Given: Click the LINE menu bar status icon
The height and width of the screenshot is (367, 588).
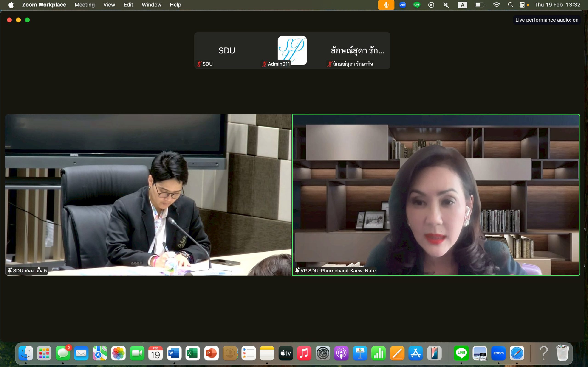Looking at the screenshot, I should (417, 5).
